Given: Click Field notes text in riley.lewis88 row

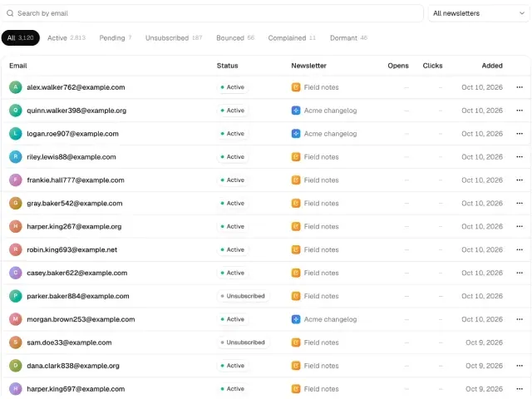Looking at the screenshot, I should point(322,157).
